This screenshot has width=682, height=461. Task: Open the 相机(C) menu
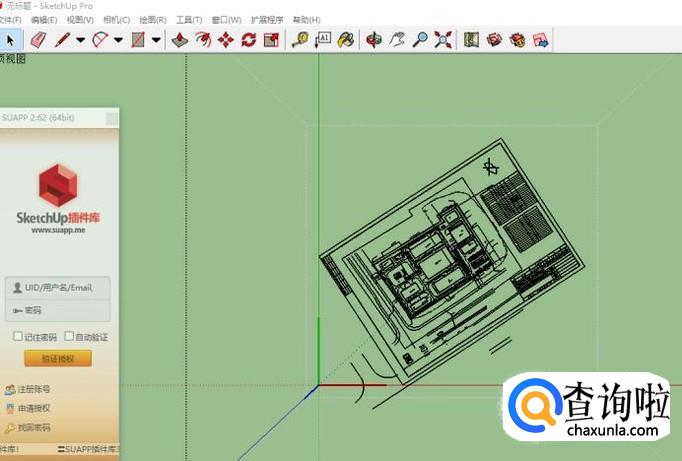[117, 20]
